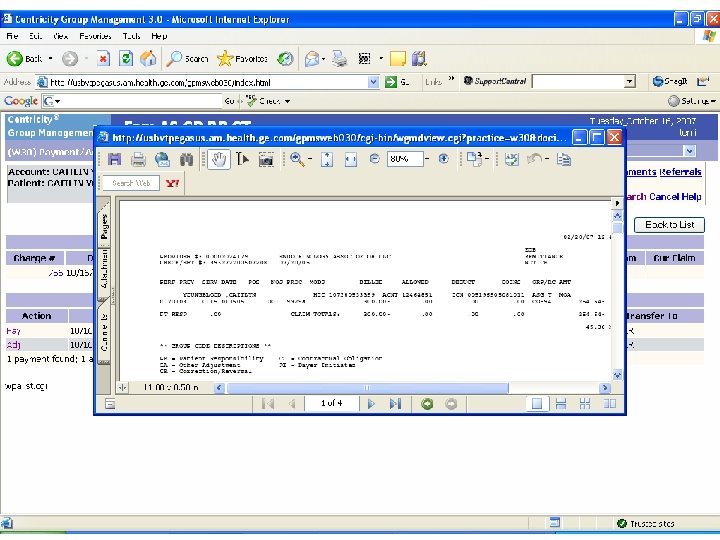This screenshot has height=540, width=720.
Task: Open the Comments side tab
Action: (x=104, y=332)
